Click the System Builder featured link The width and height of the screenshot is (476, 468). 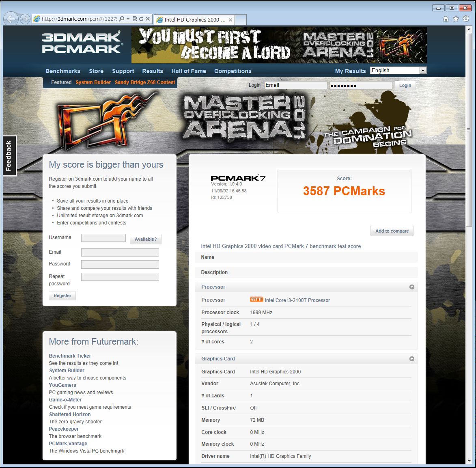tap(93, 82)
